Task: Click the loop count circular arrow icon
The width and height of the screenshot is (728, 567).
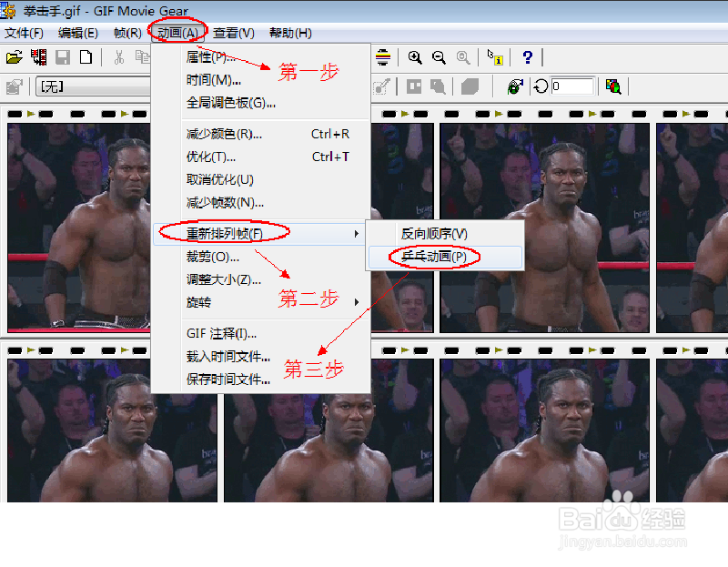Action: click(x=541, y=86)
